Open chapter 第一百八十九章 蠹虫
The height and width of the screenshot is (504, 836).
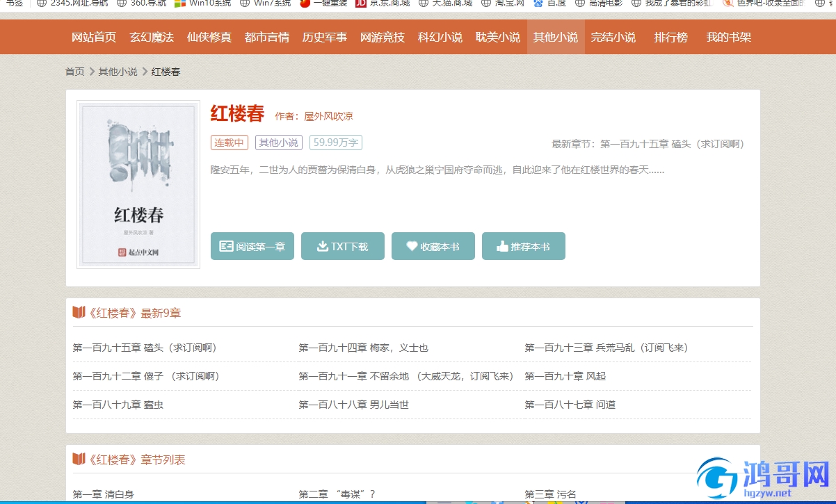[x=118, y=405]
